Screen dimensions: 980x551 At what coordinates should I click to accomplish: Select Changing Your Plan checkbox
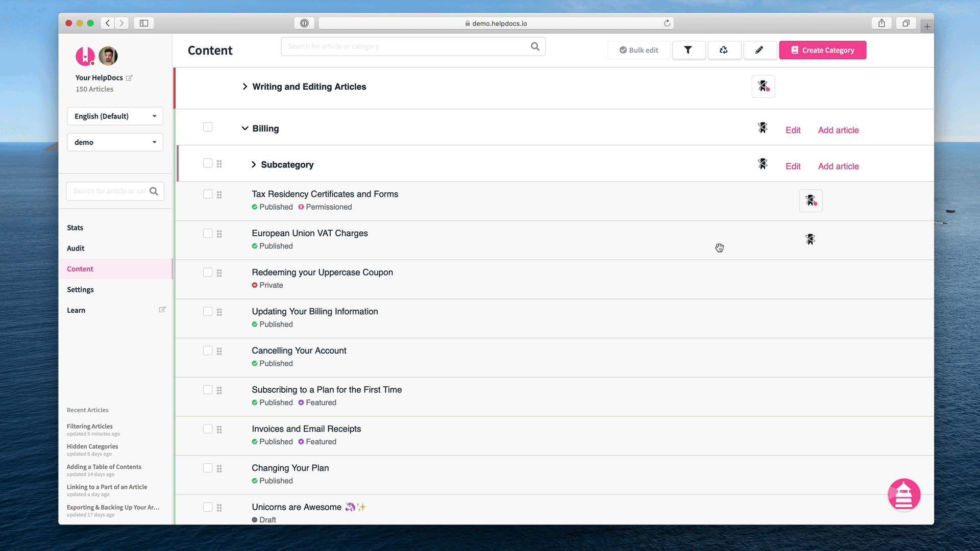[x=208, y=468]
